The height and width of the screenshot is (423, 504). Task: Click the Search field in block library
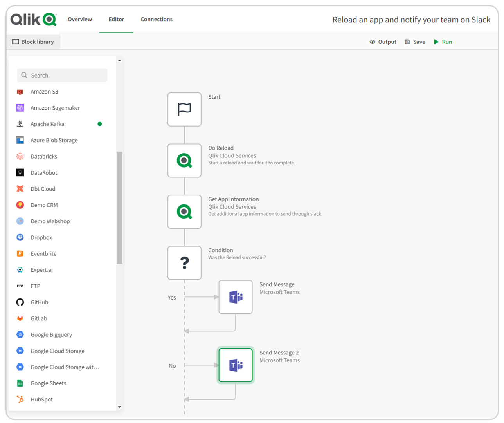[62, 75]
